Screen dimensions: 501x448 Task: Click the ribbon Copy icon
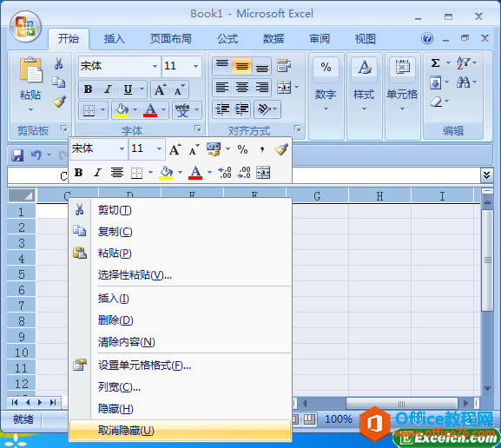click(x=58, y=82)
